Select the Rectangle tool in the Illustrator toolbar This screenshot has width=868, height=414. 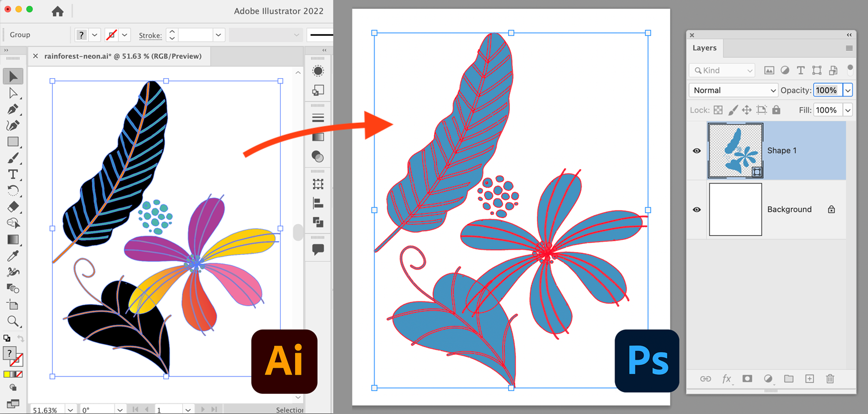[x=13, y=141]
